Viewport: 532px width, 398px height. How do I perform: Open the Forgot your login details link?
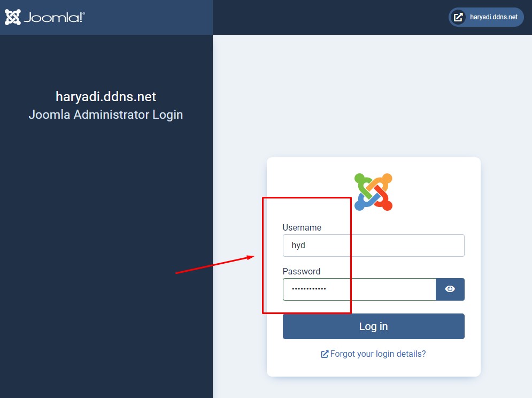coord(377,354)
